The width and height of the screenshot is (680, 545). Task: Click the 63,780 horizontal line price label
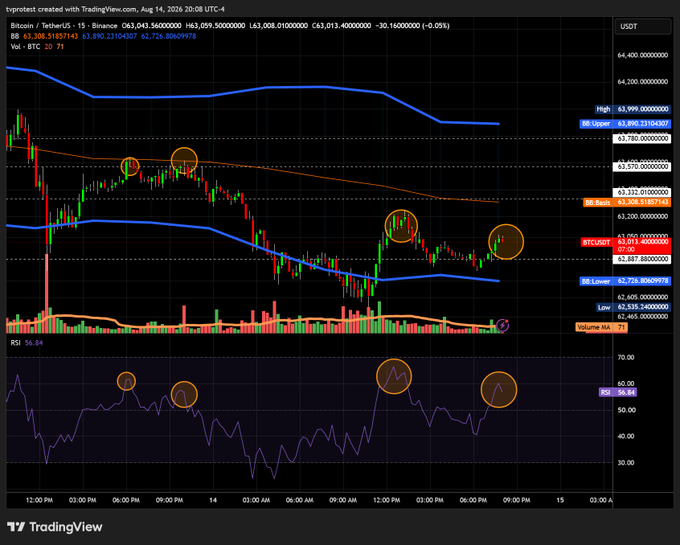[642, 139]
